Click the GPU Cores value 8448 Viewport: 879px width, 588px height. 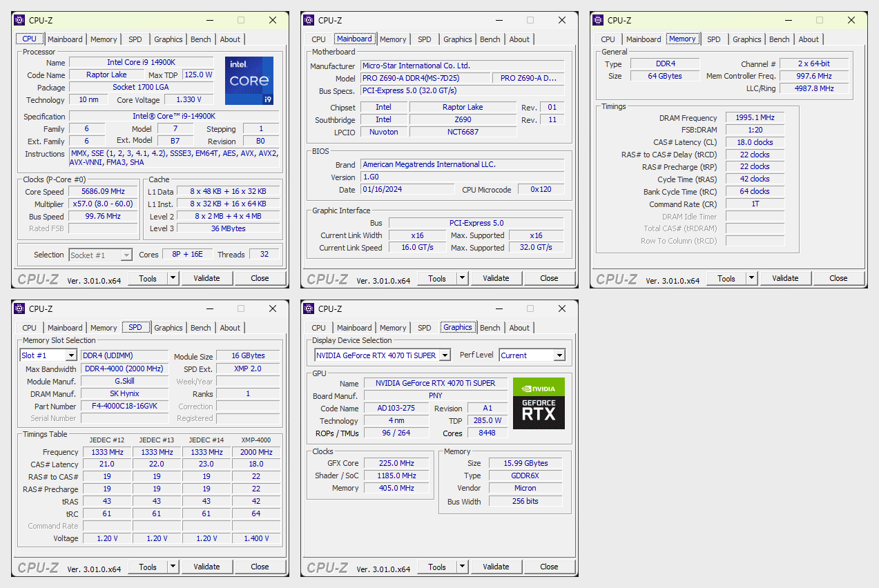tap(487, 433)
